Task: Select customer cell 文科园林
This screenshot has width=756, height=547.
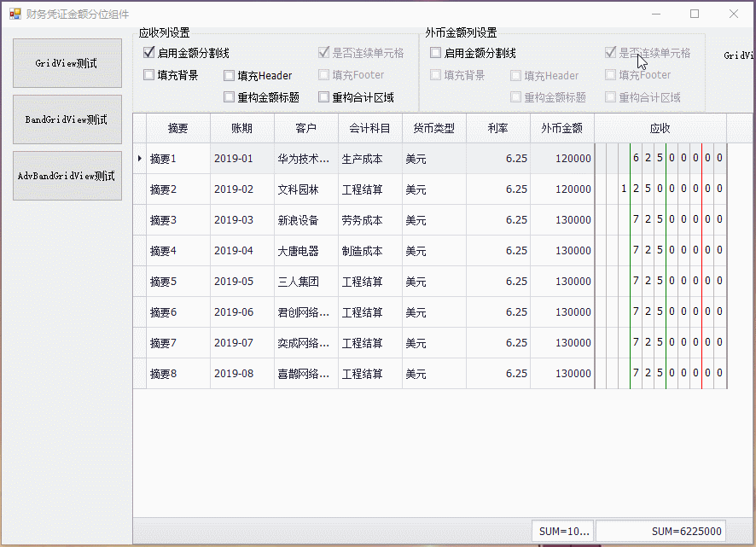Action: coord(306,189)
